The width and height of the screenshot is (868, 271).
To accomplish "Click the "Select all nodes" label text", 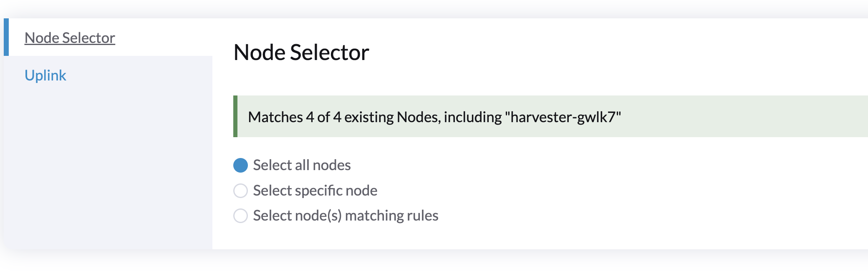I will pos(302,165).
